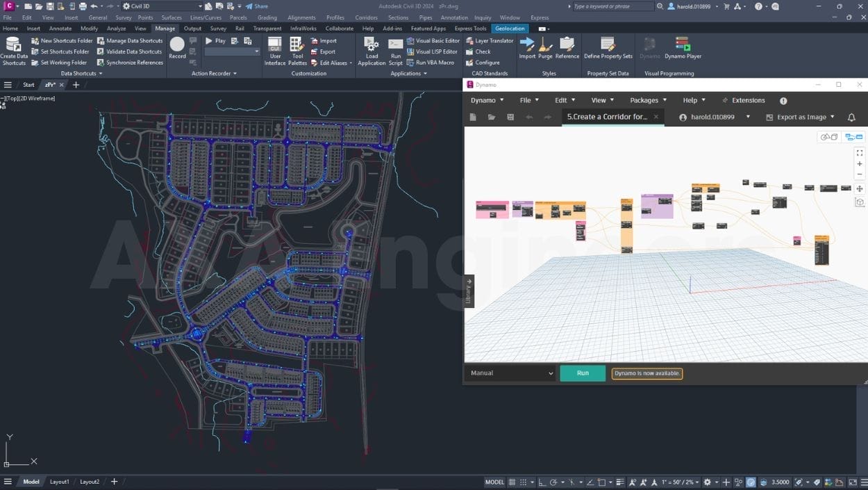
Task: Click the Dynamo notifications bell icon
Action: (x=851, y=117)
